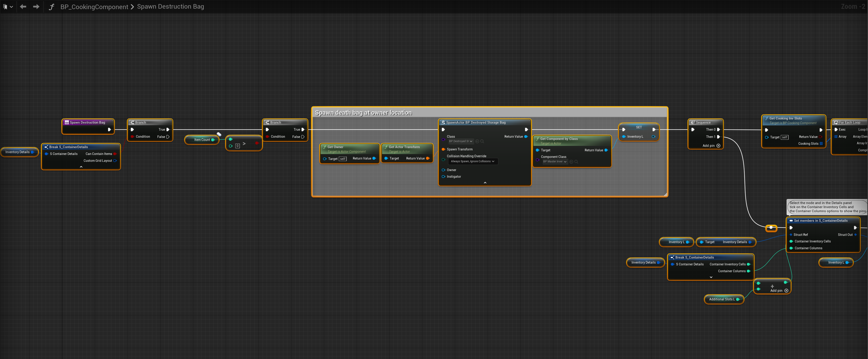Browse to Component Class asset magnifier icon
This screenshot has width=868, height=359.
coord(576,162)
